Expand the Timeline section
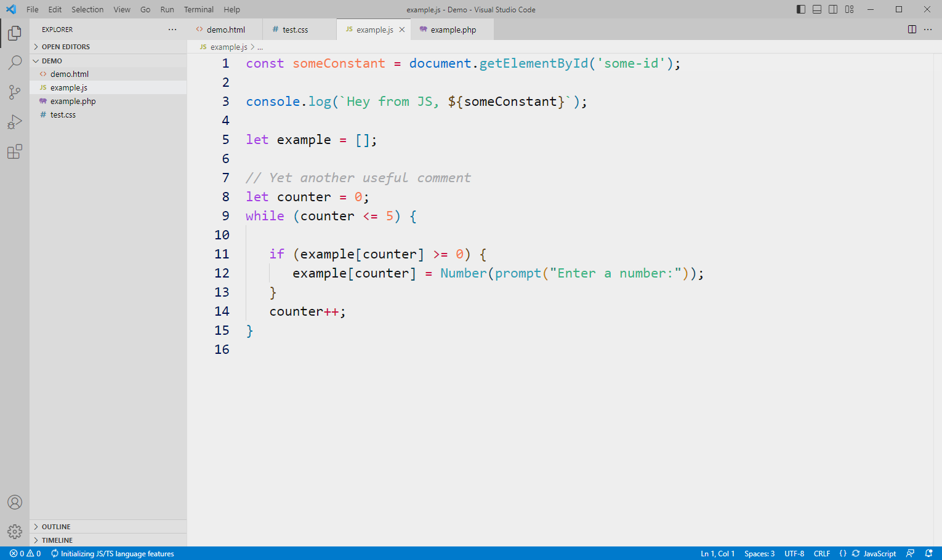The image size is (942, 560). [108, 540]
